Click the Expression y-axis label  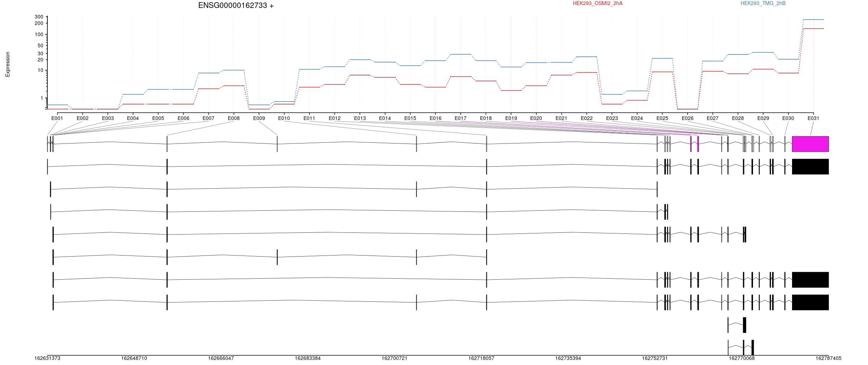(8, 64)
